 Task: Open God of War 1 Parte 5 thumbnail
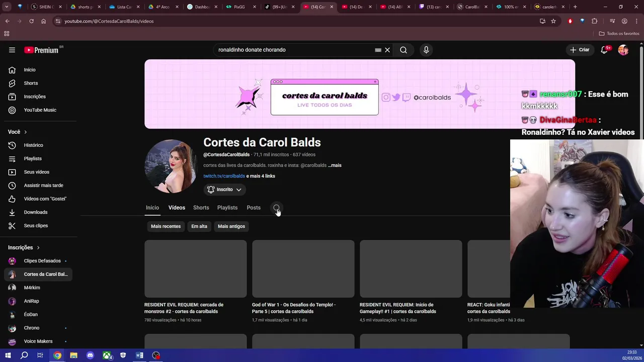click(x=303, y=269)
